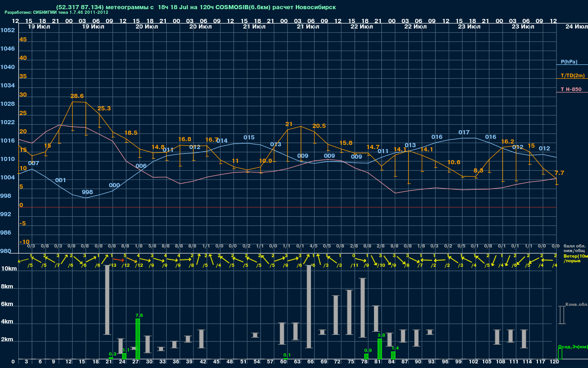Click the 24 Июл date label
The image size is (588, 368).
[576, 27]
